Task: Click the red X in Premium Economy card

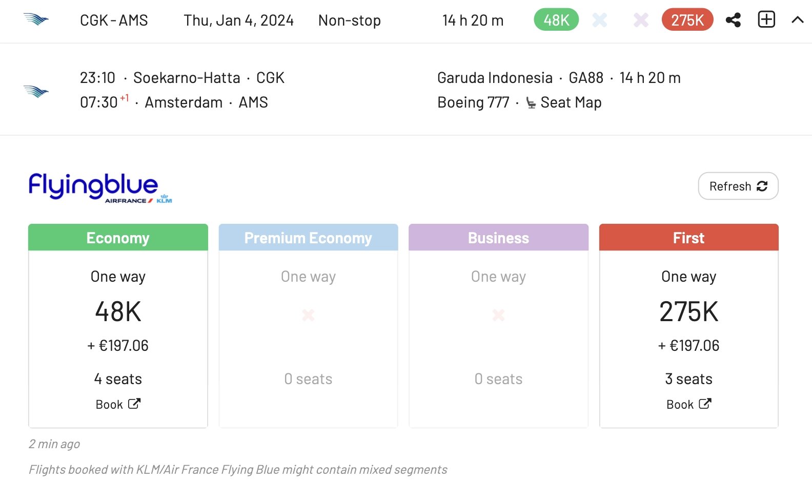Action: pyautogui.click(x=308, y=314)
